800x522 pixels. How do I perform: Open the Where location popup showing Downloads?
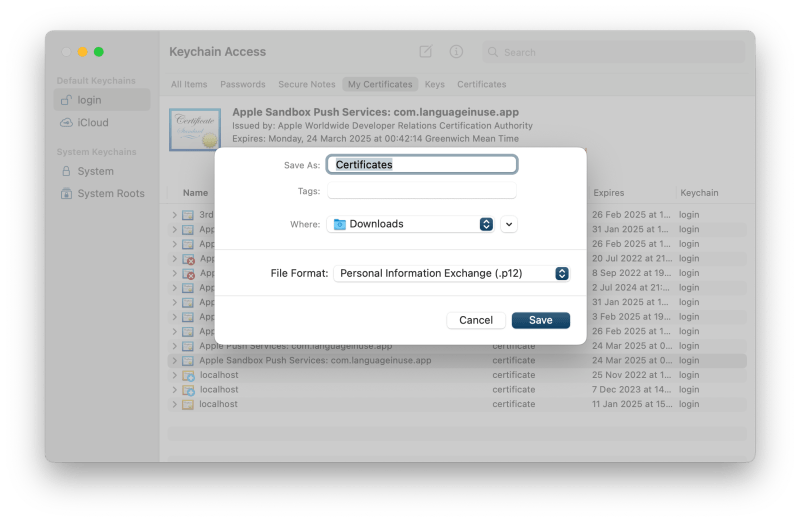pyautogui.click(x=410, y=224)
